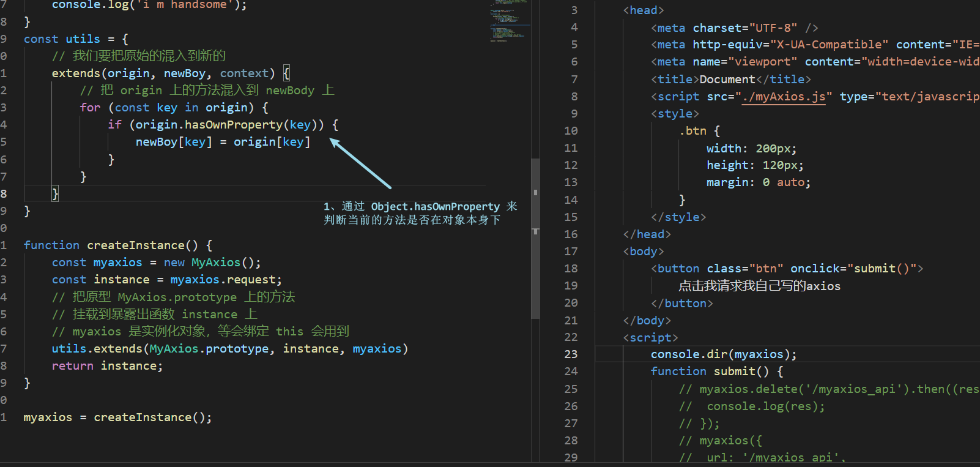Image resolution: width=980 pixels, height=467 pixels.
Task: Click the comment '把原型 MyAxios.prototype 上的方法'
Action: tap(173, 297)
